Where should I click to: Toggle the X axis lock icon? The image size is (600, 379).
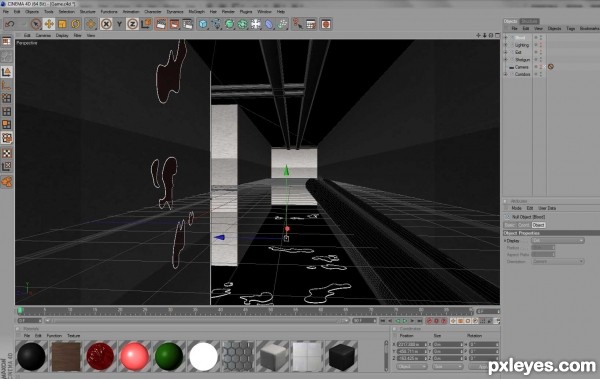(x=106, y=24)
